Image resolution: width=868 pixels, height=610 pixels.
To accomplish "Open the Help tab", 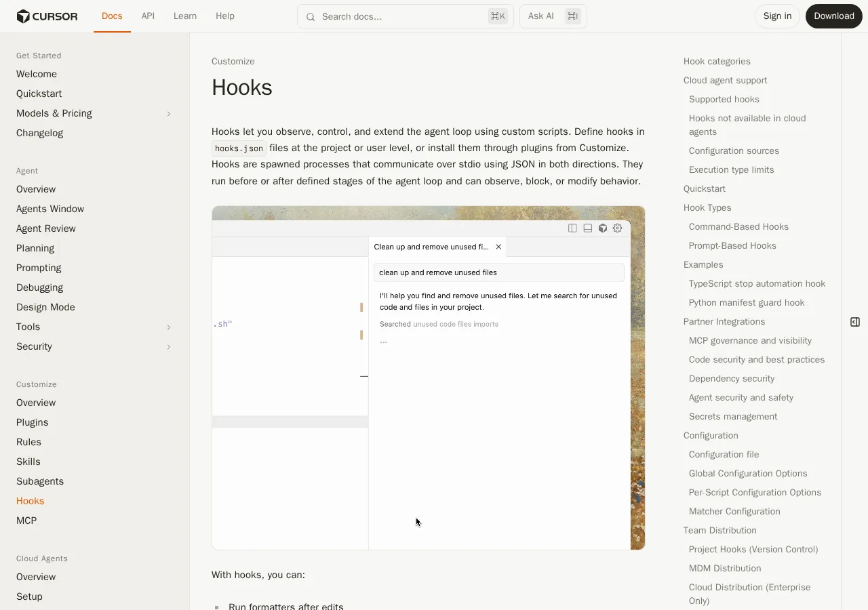I will point(225,16).
